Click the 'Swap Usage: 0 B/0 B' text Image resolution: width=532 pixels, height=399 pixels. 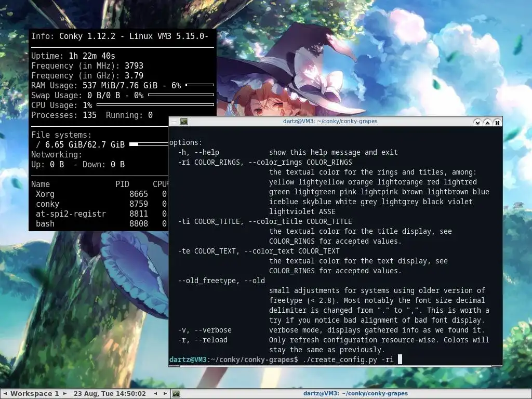point(76,96)
